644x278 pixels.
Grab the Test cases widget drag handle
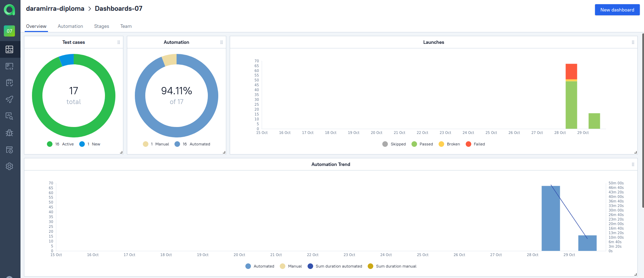point(119,42)
